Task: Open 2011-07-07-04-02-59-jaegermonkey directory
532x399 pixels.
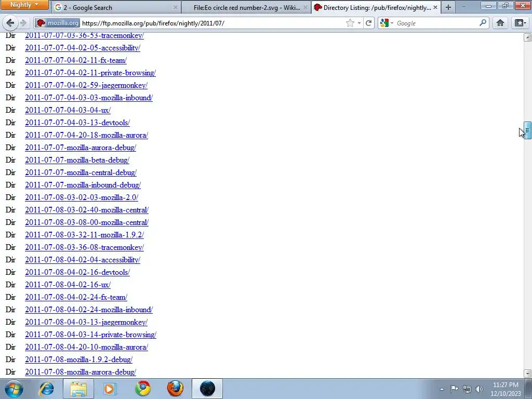Action: coord(86,85)
